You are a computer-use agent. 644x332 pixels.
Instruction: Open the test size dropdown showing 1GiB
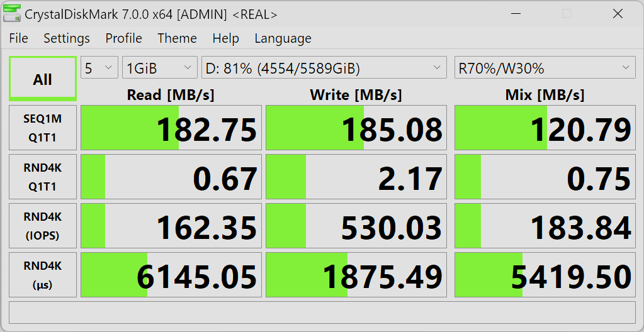(x=160, y=67)
